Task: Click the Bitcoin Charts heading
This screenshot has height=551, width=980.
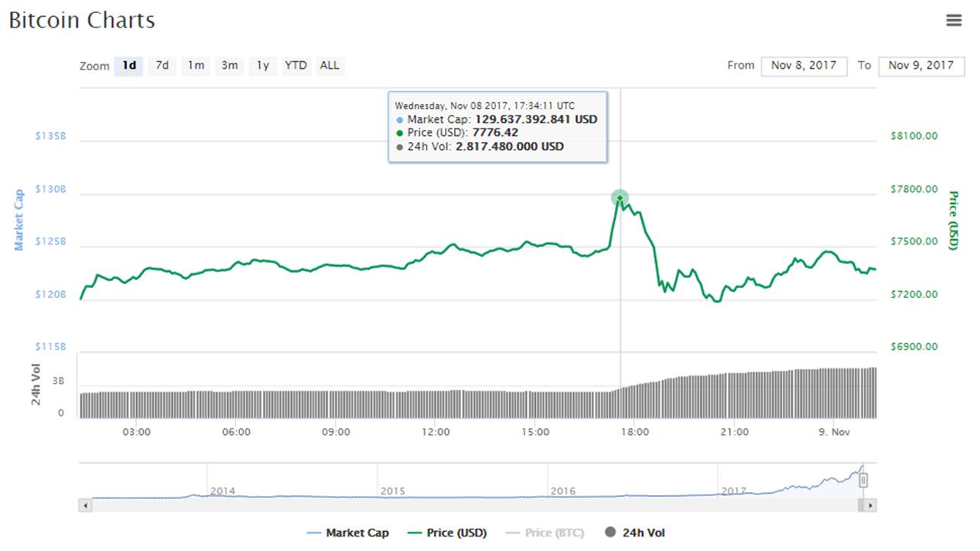Action: pyautogui.click(x=82, y=20)
